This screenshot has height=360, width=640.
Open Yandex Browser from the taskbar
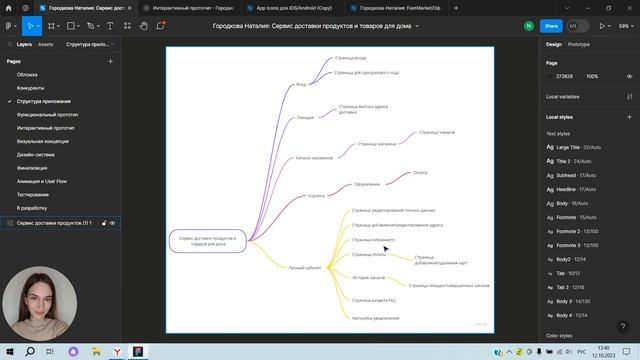click(117, 351)
